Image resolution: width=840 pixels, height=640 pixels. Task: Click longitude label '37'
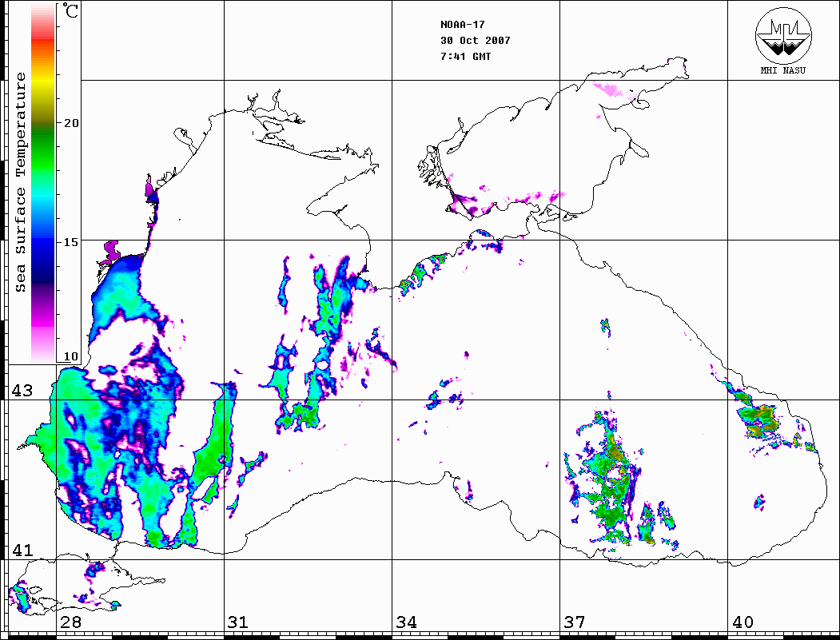pyautogui.click(x=575, y=622)
